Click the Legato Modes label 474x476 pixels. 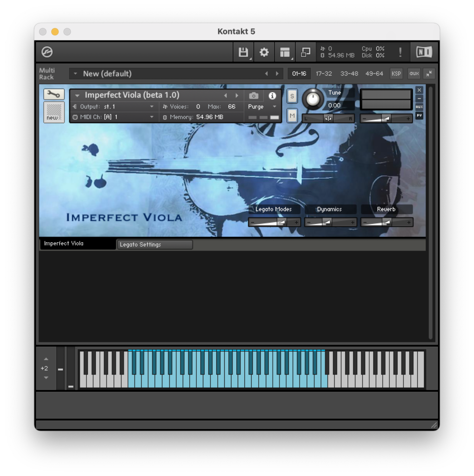274,209
